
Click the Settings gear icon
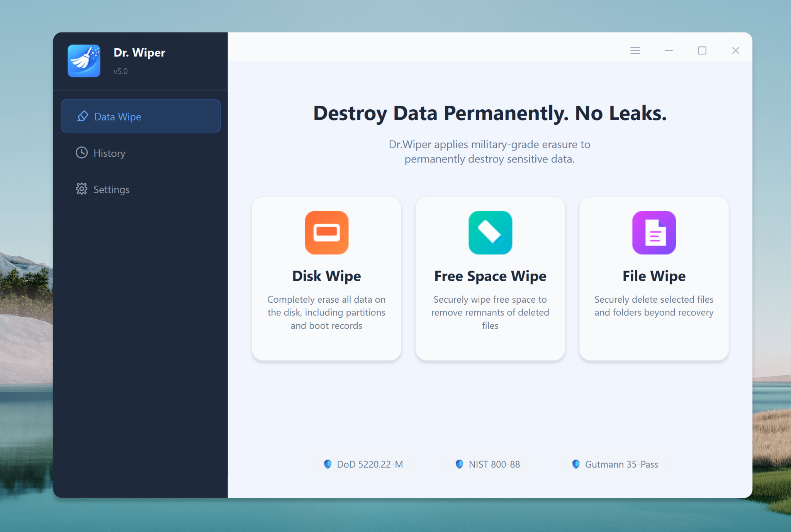pyautogui.click(x=81, y=189)
